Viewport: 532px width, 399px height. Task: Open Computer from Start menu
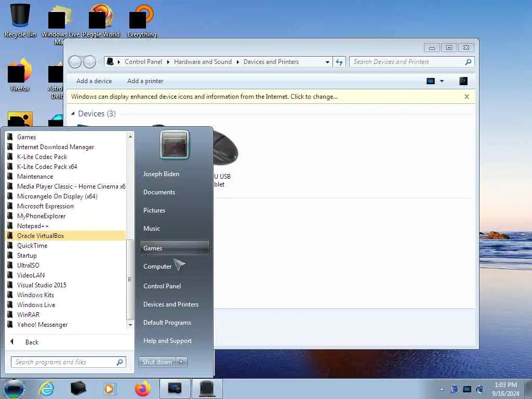pyautogui.click(x=157, y=267)
